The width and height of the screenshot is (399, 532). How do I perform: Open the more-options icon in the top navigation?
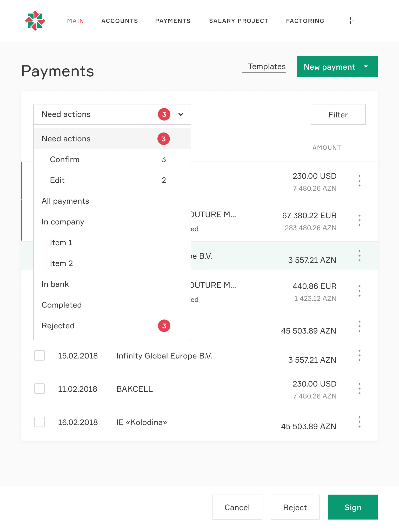(x=351, y=21)
